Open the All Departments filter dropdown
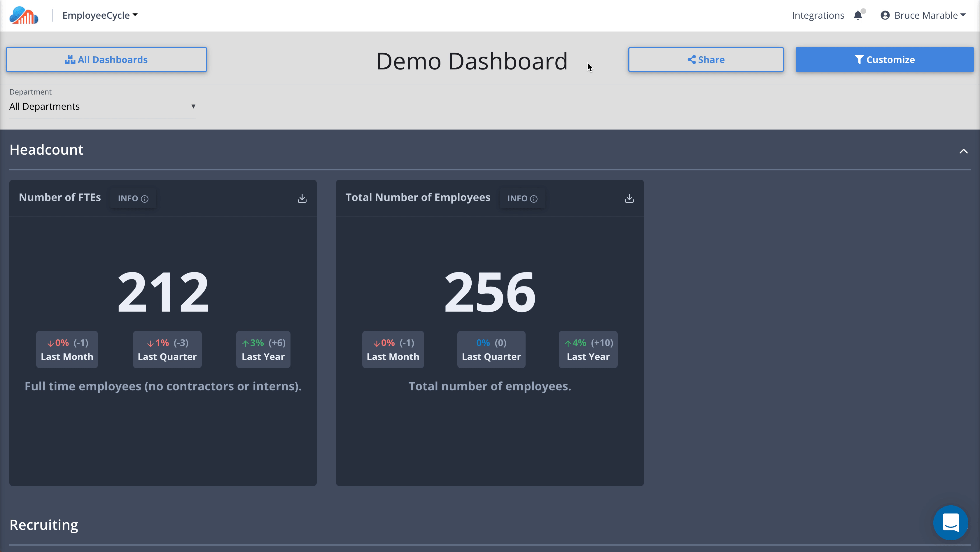The image size is (980, 552). 102,106
